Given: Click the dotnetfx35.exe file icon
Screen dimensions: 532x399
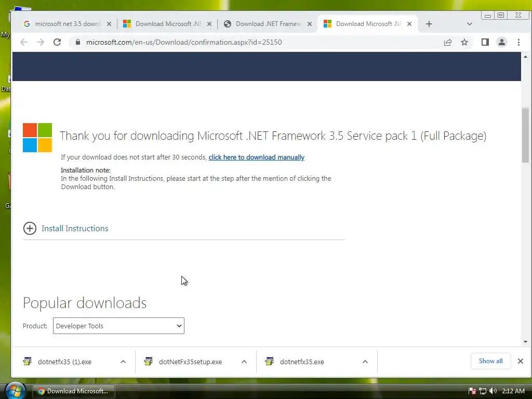Looking at the screenshot, I should [x=270, y=361].
